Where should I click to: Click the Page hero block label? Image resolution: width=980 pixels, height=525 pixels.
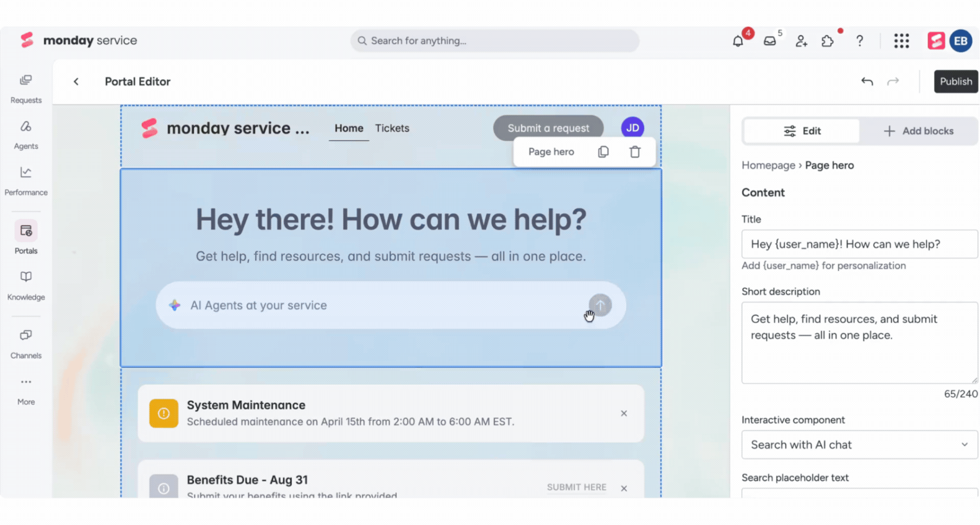point(551,152)
